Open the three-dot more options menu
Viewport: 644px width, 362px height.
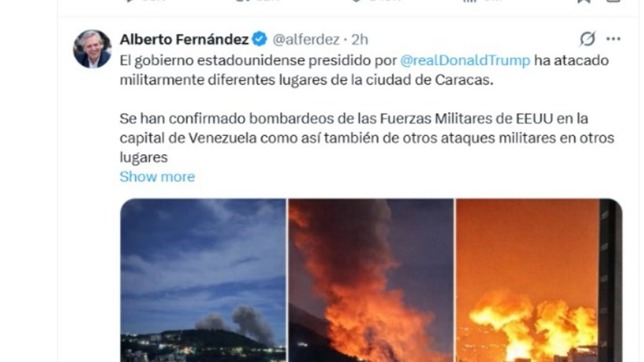pyautogui.click(x=613, y=39)
